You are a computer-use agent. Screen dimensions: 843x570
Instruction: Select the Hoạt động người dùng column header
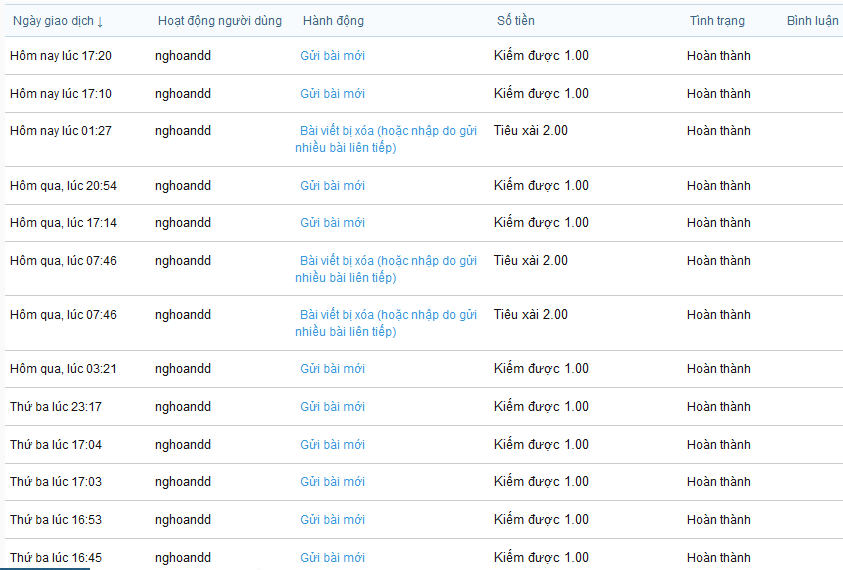219,21
